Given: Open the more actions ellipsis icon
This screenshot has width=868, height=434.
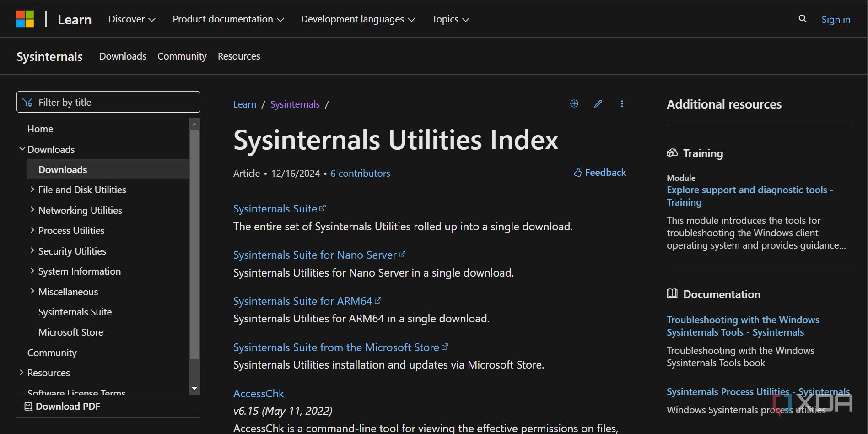Looking at the screenshot, I should tap(622, 104).
